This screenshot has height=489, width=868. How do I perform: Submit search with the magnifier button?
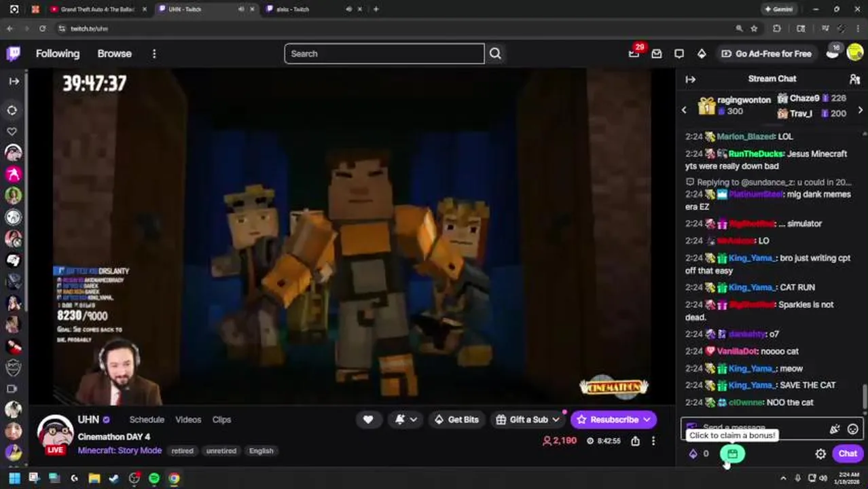(495, 54)
